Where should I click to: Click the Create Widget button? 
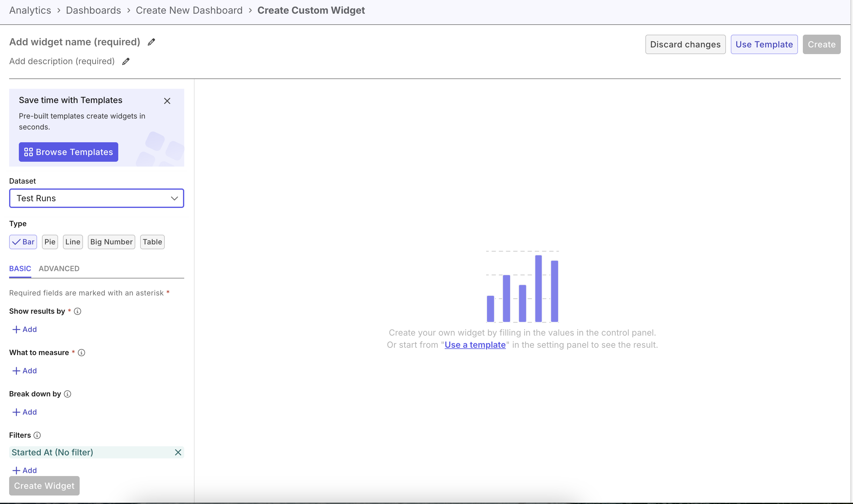pyautogui.click(x=44, y=486)
